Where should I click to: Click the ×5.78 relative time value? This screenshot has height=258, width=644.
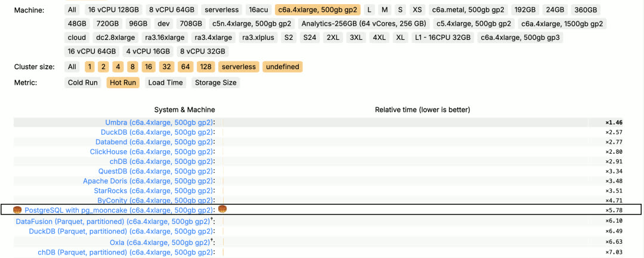(x=614, y=210)
